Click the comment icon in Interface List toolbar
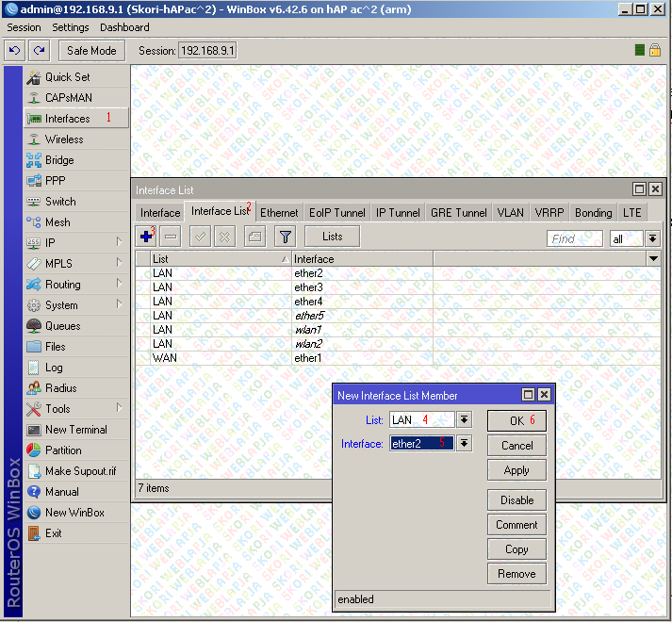The height and width of the screenshot is (622, 672). [254, 237]
